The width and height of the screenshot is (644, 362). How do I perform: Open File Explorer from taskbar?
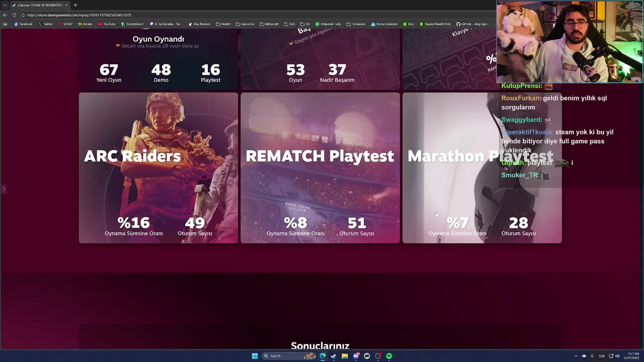345,356
